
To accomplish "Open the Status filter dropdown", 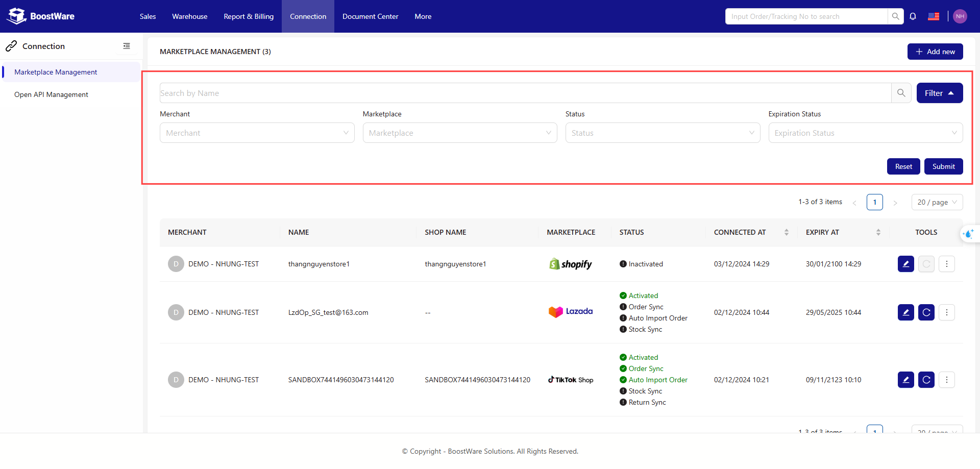I will [x=663, y=133].
